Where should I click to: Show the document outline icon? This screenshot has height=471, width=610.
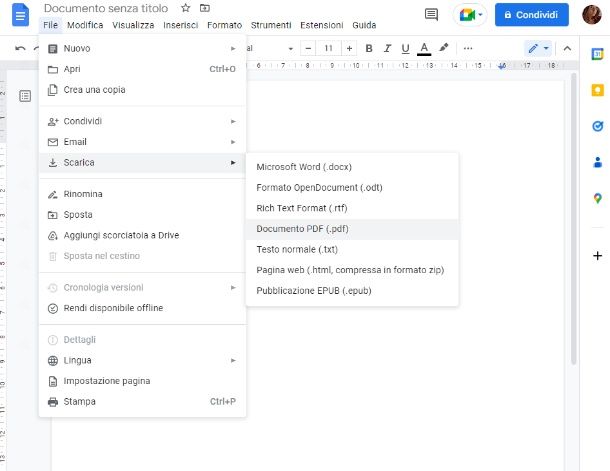coord(25,96)
